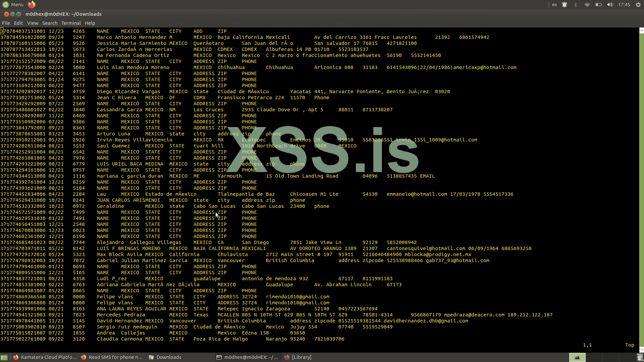Open the Terminal menu
Screen dimensions: 644x362
click(x=71, y=23)
